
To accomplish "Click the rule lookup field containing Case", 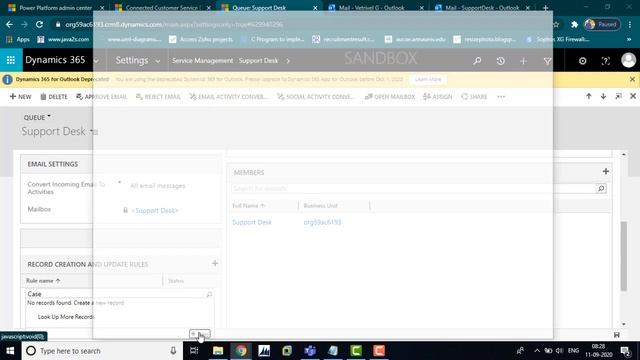I will 114,294.
